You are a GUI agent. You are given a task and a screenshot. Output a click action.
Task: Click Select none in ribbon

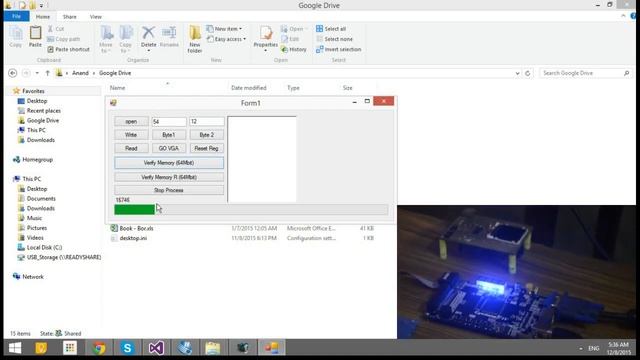[x=334, y=39]
